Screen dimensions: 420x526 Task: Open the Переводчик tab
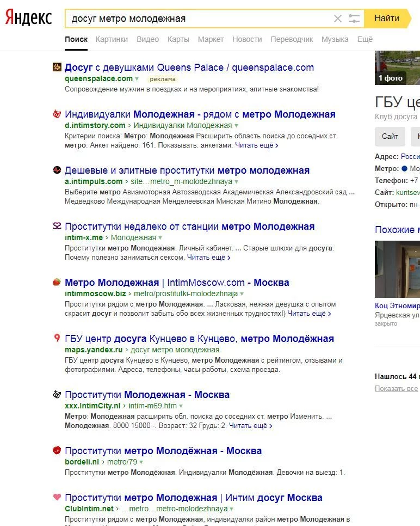pos(292,39)
